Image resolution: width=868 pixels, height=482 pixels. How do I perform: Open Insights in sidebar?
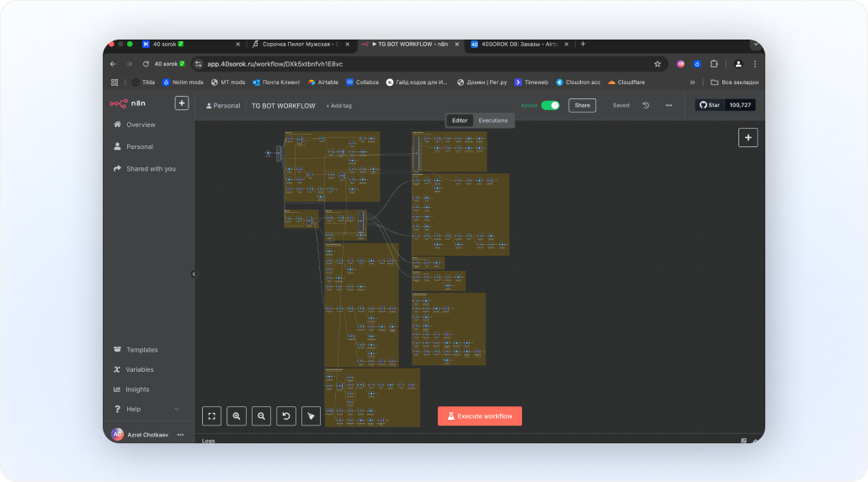click(x=131, y=389)
